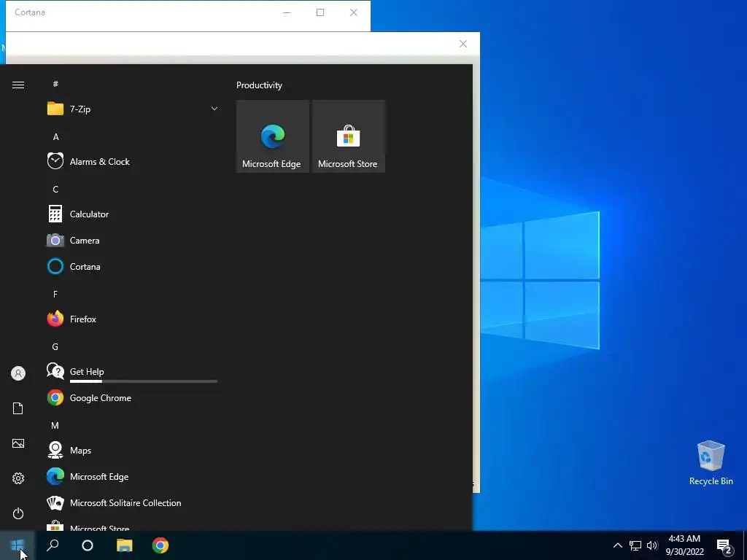Open the user account icon in Start sidebar

[x=18, y=373]
